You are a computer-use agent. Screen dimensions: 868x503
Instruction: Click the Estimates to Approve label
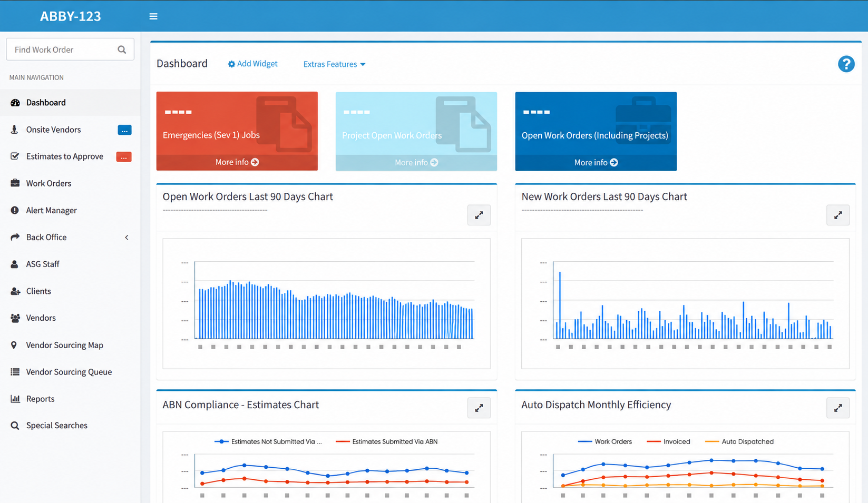[65, 156]
